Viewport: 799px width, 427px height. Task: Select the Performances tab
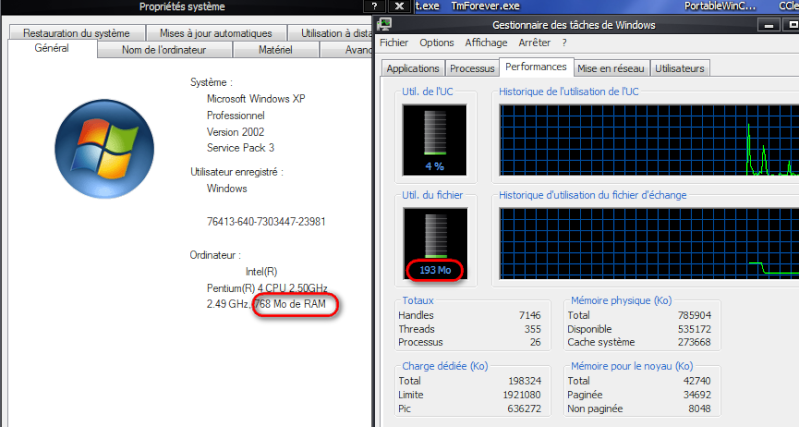coord(536,67)
